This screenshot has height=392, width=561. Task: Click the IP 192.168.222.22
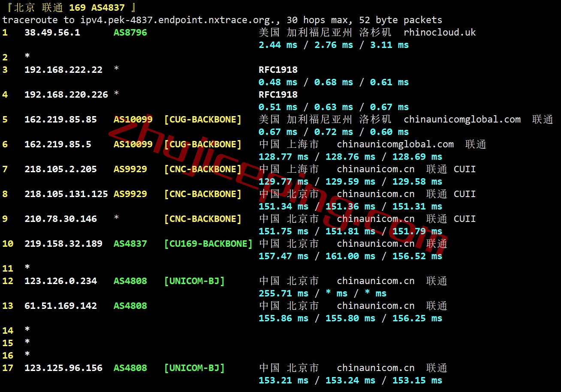(x=63, y=70)
